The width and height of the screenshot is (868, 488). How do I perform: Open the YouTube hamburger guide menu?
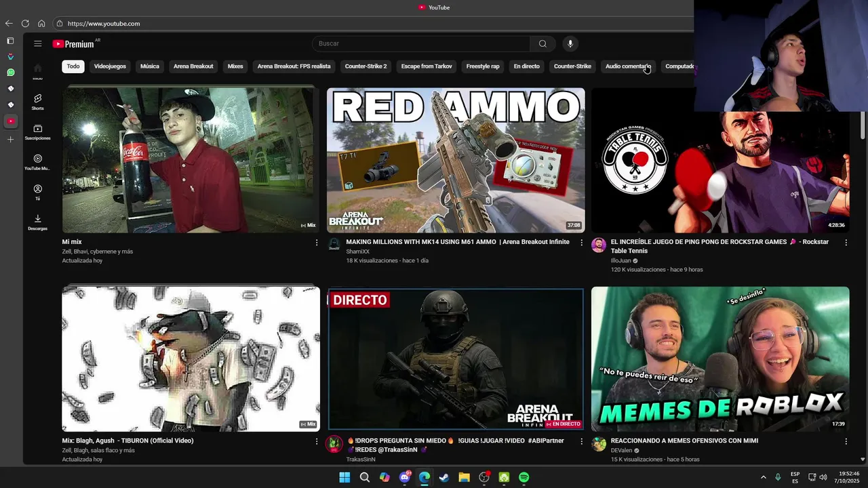[x=38, y=43]
